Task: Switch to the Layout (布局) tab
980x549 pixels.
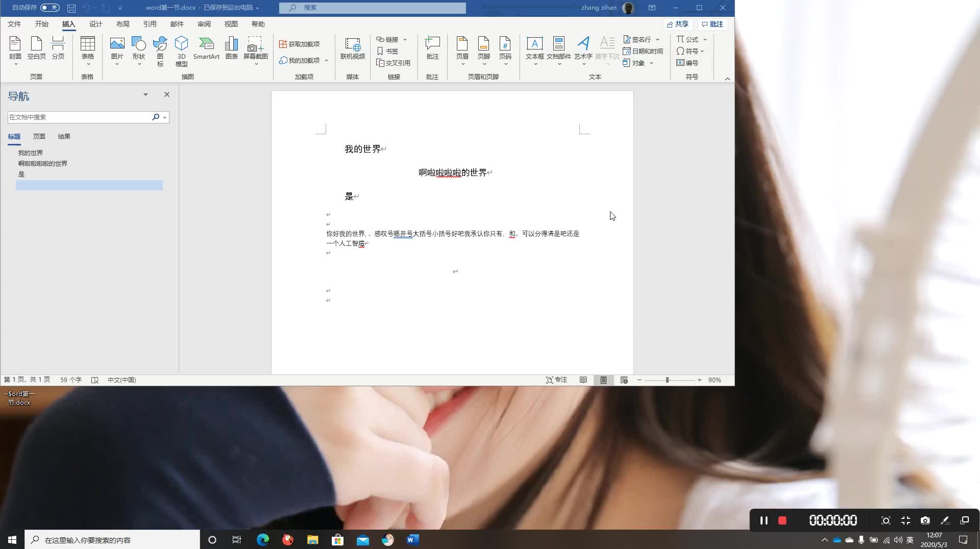Action: [122, 24]
